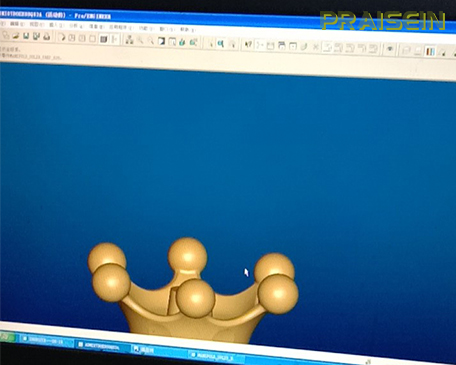Click the model tree hierarchy icon

click(x=129, y=40)
